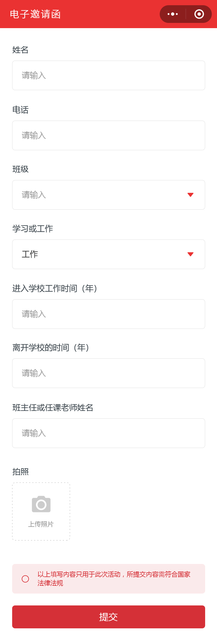Click the 拍照 section label
This screenshot has height=644, width=217.
pyautogui.click(x=21, y=472)
